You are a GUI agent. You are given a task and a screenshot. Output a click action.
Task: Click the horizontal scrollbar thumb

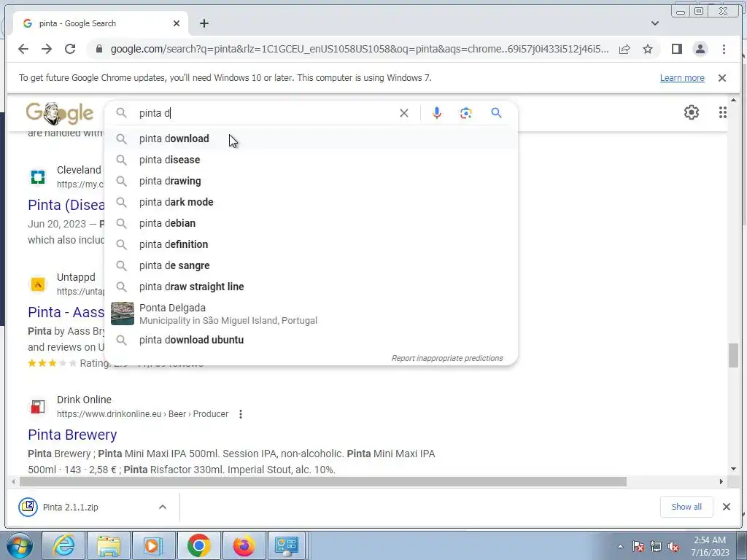(x=323, y=481)
